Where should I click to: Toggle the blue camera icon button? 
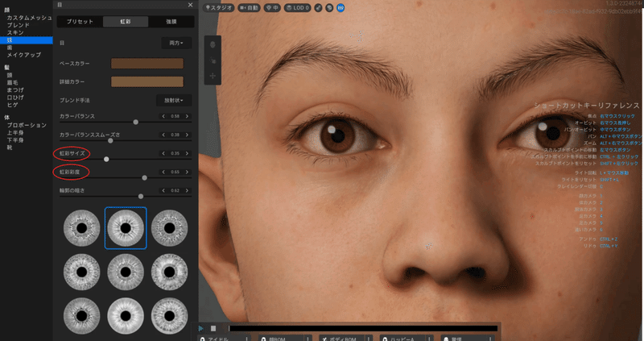pyautogui.click(x=341, y=8)
